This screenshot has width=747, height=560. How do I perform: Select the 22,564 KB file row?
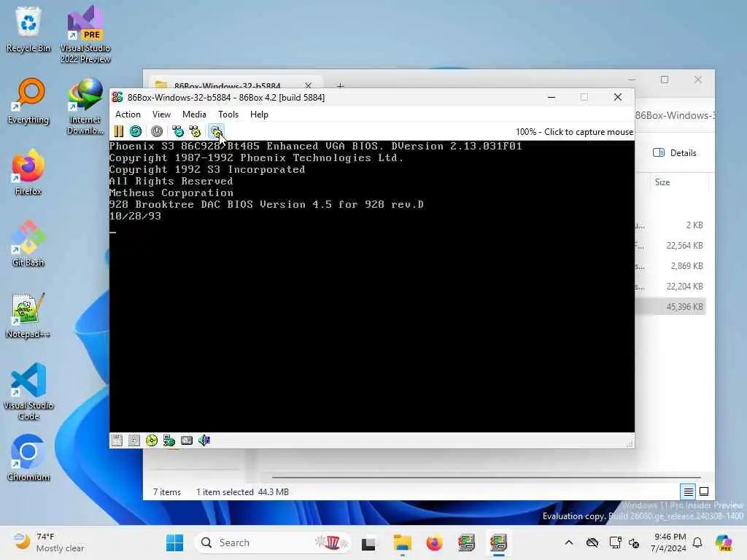click(670, 245)
